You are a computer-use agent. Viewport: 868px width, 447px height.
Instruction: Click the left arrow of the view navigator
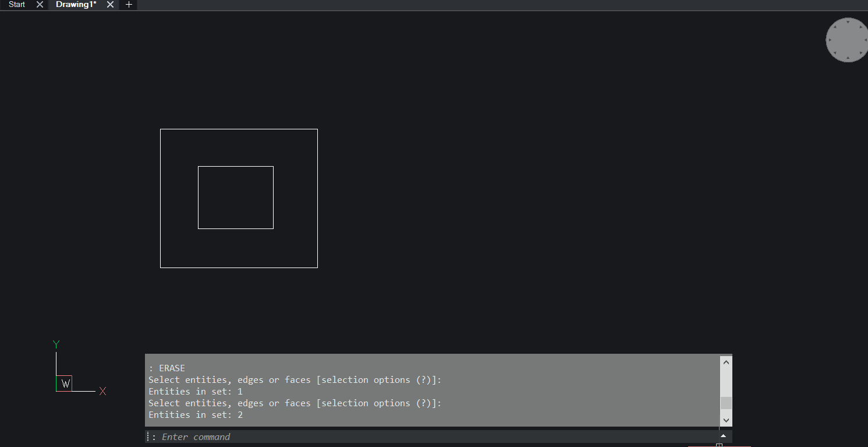(830, 40)
